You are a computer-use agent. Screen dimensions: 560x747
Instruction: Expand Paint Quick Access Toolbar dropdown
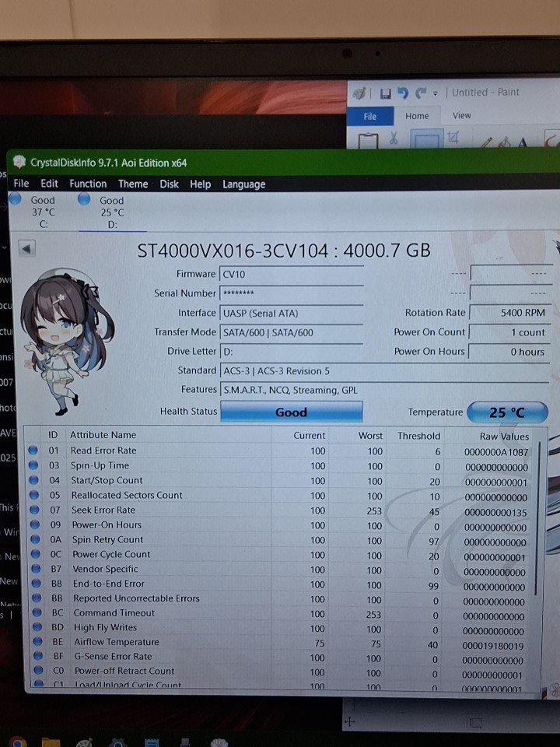point(436,93)
